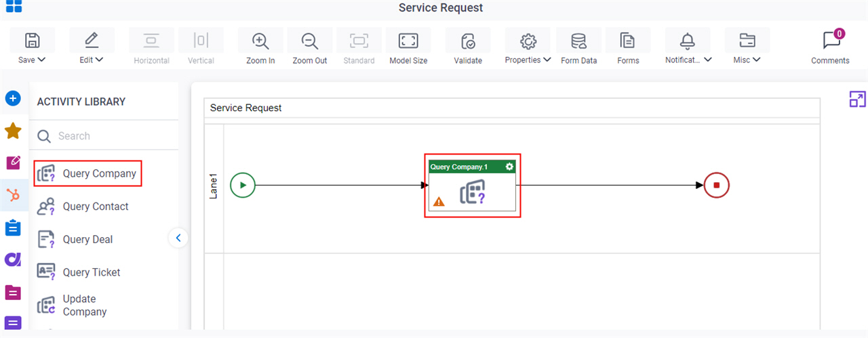The width and height of the screenshot is (868, 338).
Task: Click the green start event
Action: point(243,185)
